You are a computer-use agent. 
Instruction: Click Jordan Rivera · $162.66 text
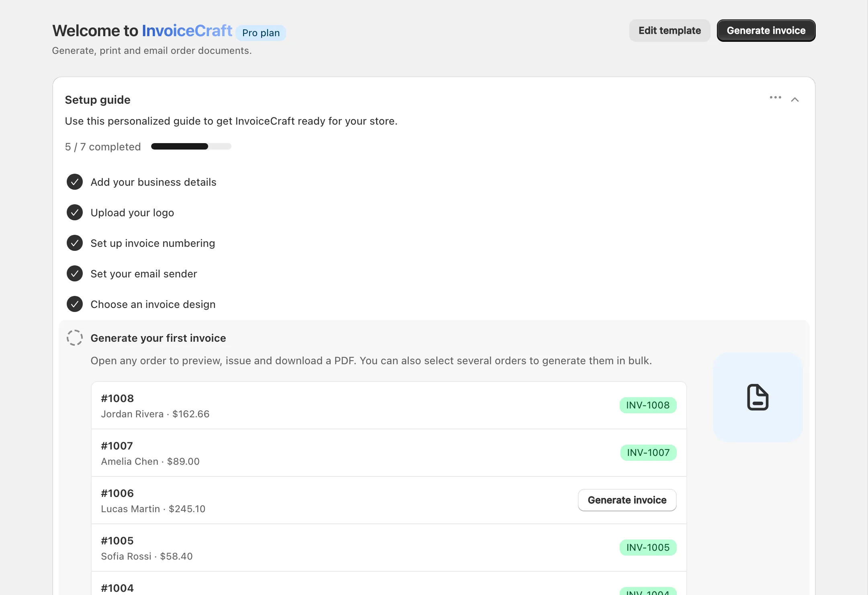155,414
